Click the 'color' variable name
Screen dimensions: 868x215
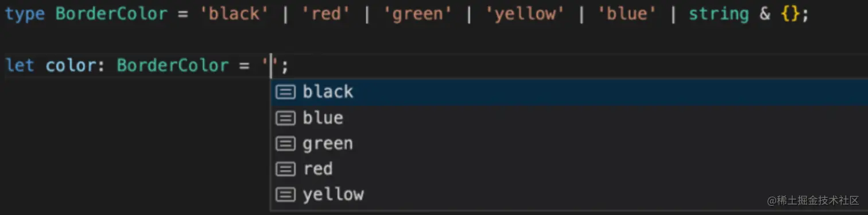pyautogui.click(x=71, y=65)
